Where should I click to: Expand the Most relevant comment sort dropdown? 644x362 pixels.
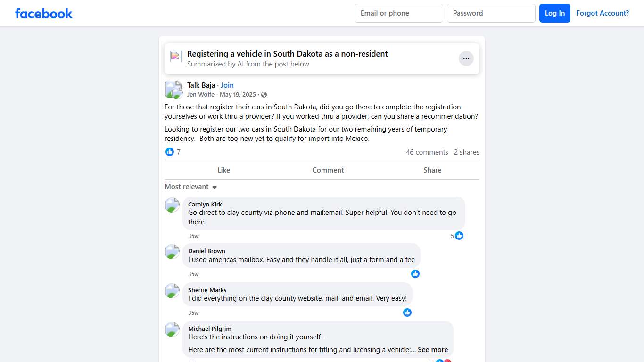point(190,187)
